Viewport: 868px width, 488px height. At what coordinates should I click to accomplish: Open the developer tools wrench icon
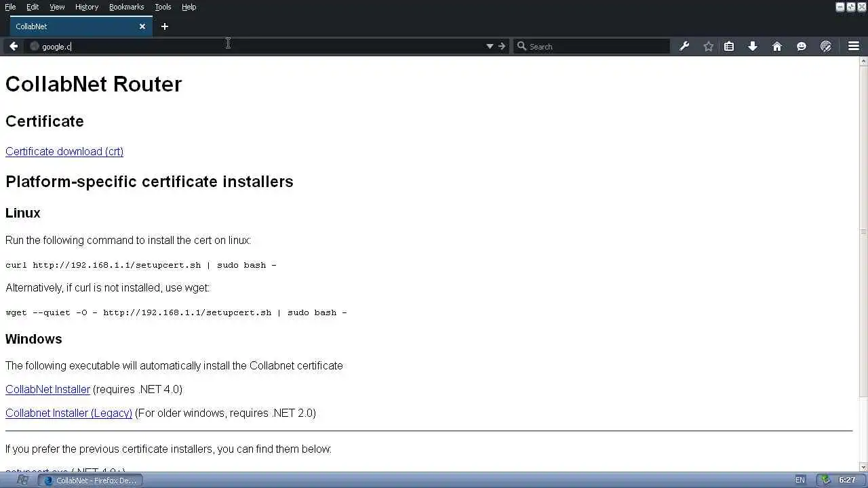pyautogui.click(x=684, y=46)
